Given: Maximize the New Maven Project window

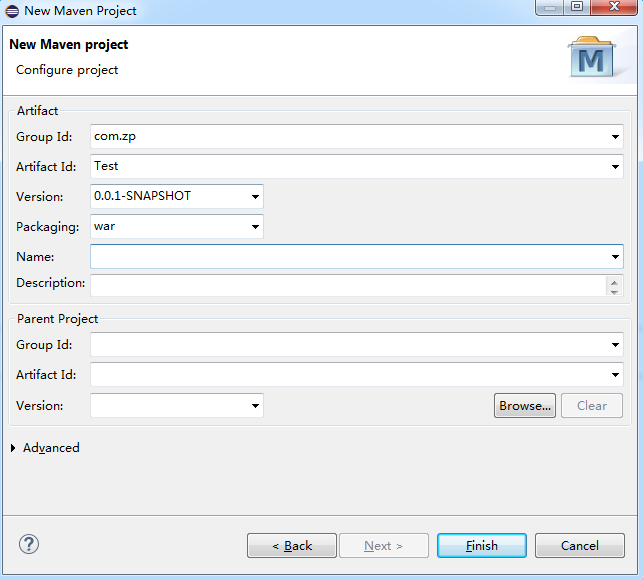Looking at the screenshot, I should click(x=577, y=7).
